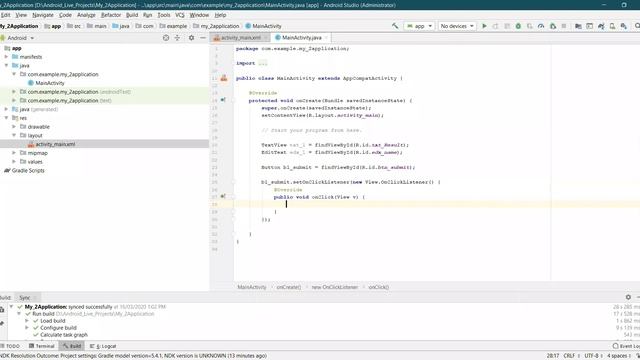Click the scroll-from-source target icon in Project panel
The width and height of the screenshot is (640, 360).
click(166, 38)
